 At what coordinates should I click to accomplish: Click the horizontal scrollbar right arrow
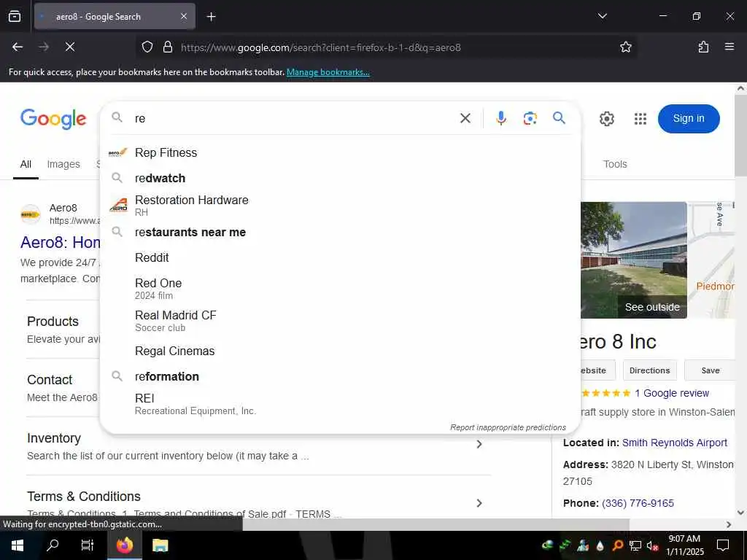click(729, 524)
